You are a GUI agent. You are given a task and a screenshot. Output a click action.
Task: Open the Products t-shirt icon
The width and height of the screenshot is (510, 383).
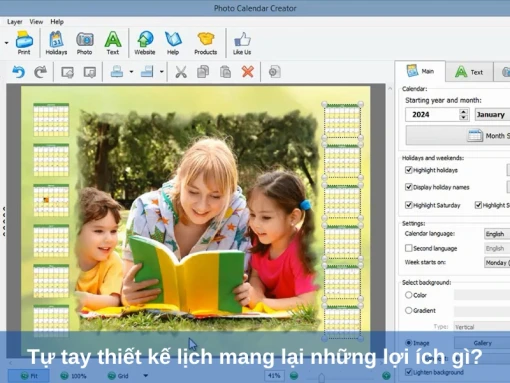tap(205, 43)
